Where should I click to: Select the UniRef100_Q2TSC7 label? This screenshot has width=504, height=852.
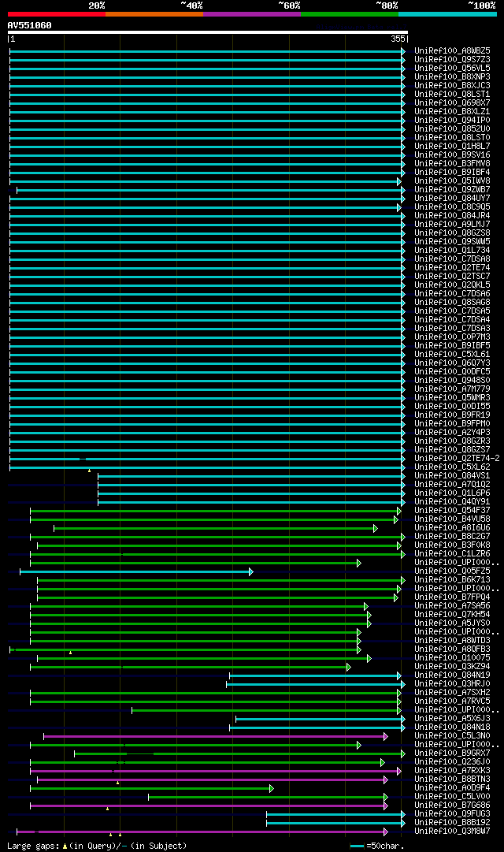(x=452, y=277)
